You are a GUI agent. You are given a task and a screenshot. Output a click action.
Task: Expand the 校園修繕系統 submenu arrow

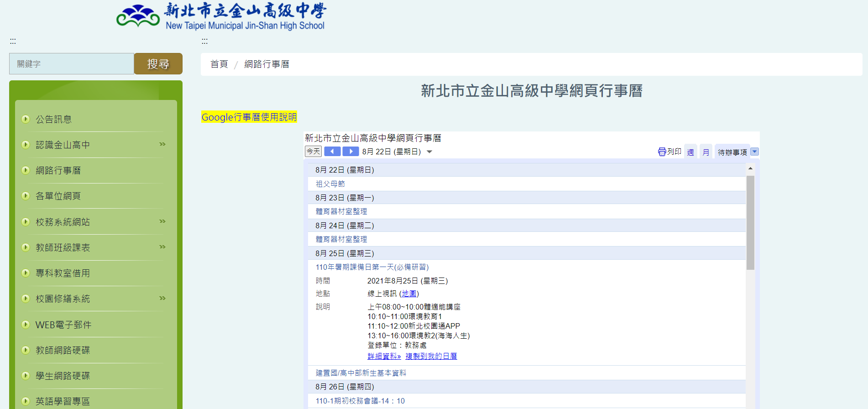pos(162,298)
